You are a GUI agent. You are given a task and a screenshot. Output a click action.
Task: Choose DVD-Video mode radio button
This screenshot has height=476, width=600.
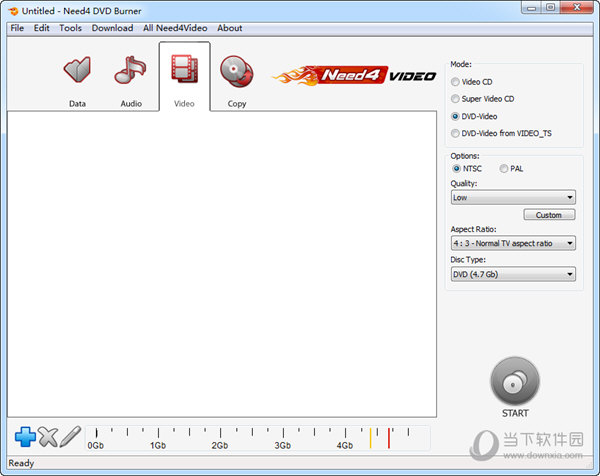point(455,116)
